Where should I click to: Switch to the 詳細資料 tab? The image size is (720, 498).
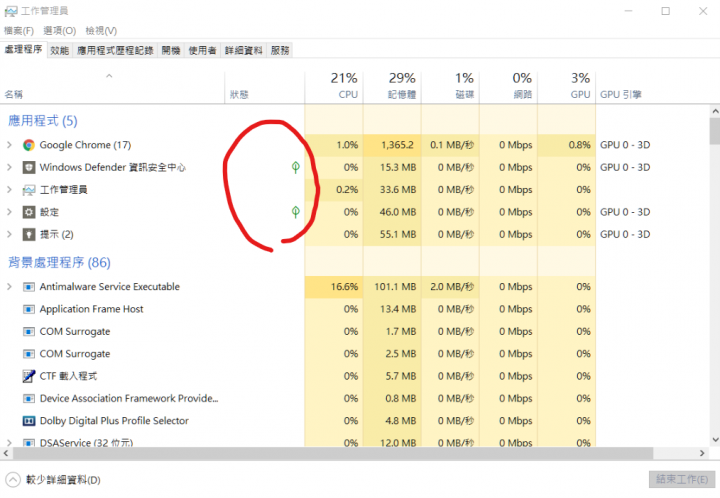(x=243, y=50)
